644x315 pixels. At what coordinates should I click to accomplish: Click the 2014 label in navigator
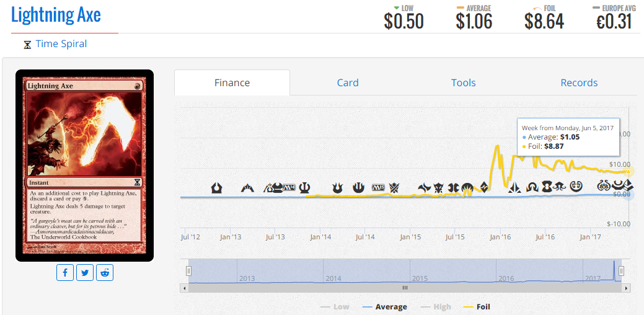[333, 278]
